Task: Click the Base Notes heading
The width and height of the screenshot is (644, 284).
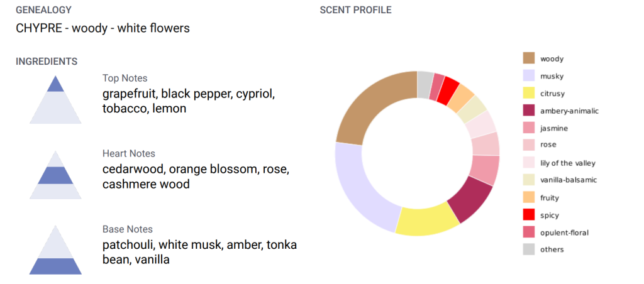Action: click(x=128, y=229)
